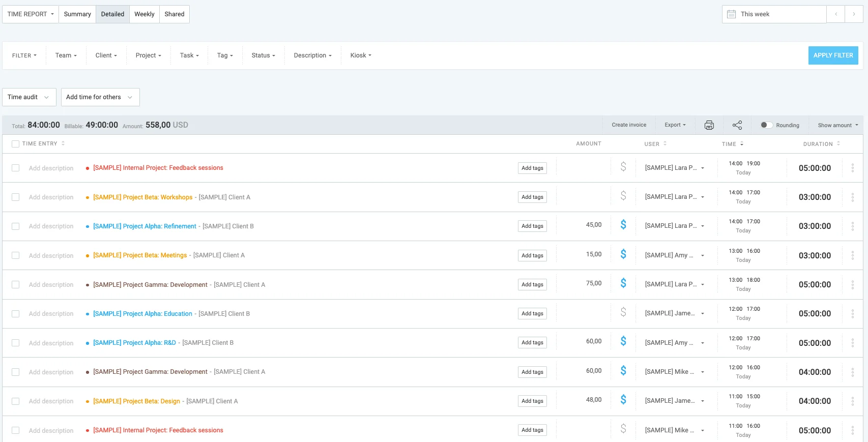Expand the Task filter dropdown
Viewport: 868px width, 442px height.
(x=189, y=55)
